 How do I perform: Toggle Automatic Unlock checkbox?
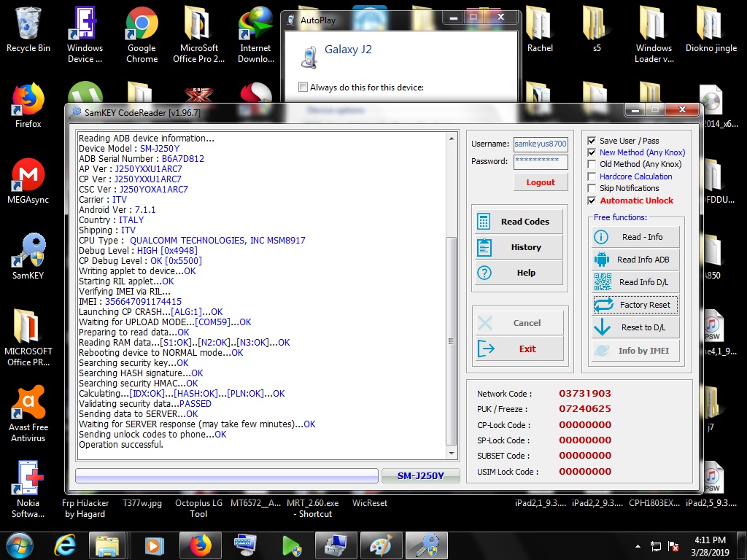[592, 201]
